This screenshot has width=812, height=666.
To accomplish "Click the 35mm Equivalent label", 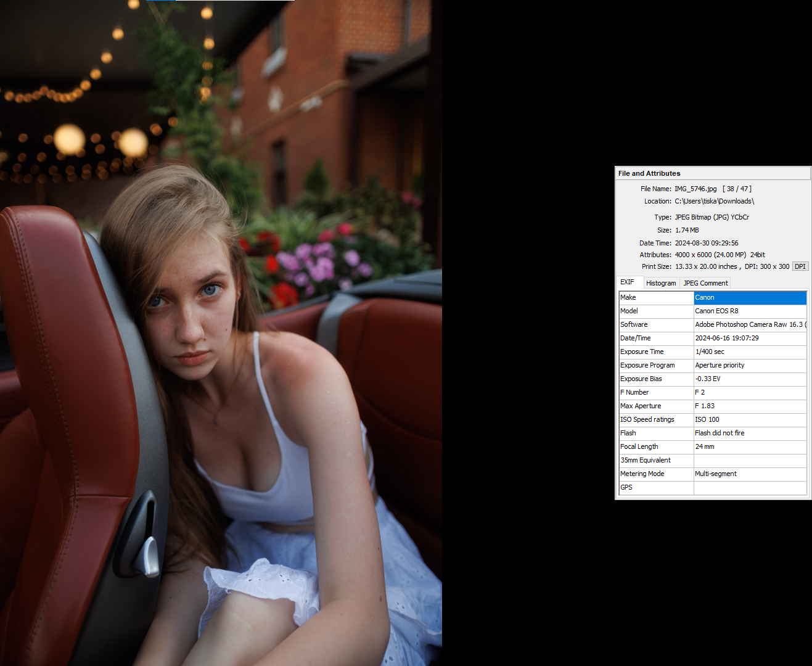I will (656, 460).
